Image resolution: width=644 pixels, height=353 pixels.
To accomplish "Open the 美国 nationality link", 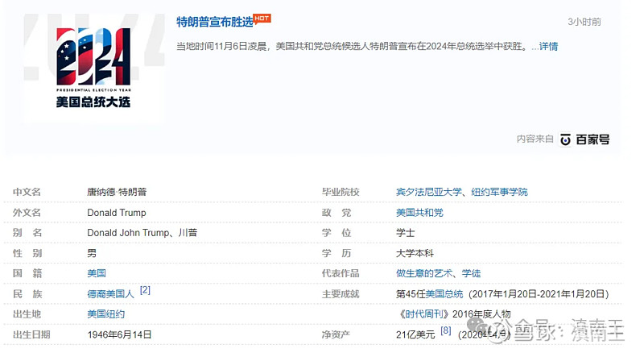I will [97, 273].
